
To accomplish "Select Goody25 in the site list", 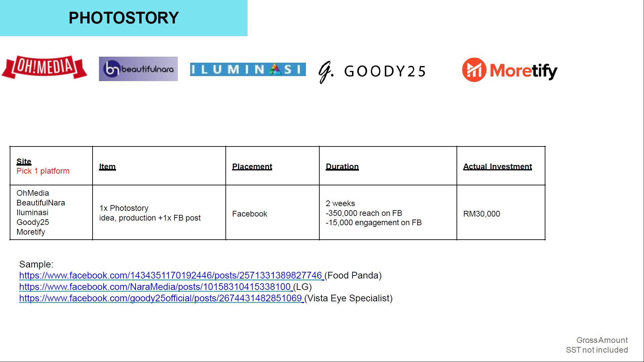I will click(x=33, y=222).
